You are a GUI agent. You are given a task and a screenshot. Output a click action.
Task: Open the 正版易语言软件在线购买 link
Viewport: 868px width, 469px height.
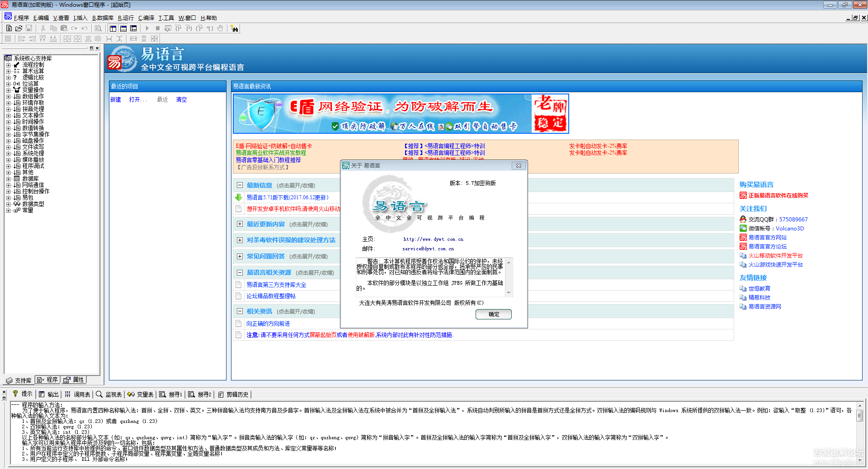[x=778, y=196]
